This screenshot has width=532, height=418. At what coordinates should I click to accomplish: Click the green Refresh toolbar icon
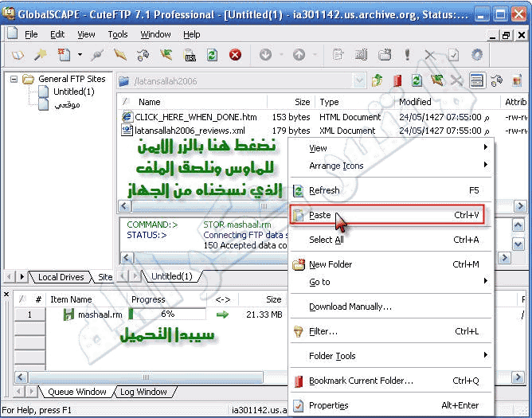[212, 55]
